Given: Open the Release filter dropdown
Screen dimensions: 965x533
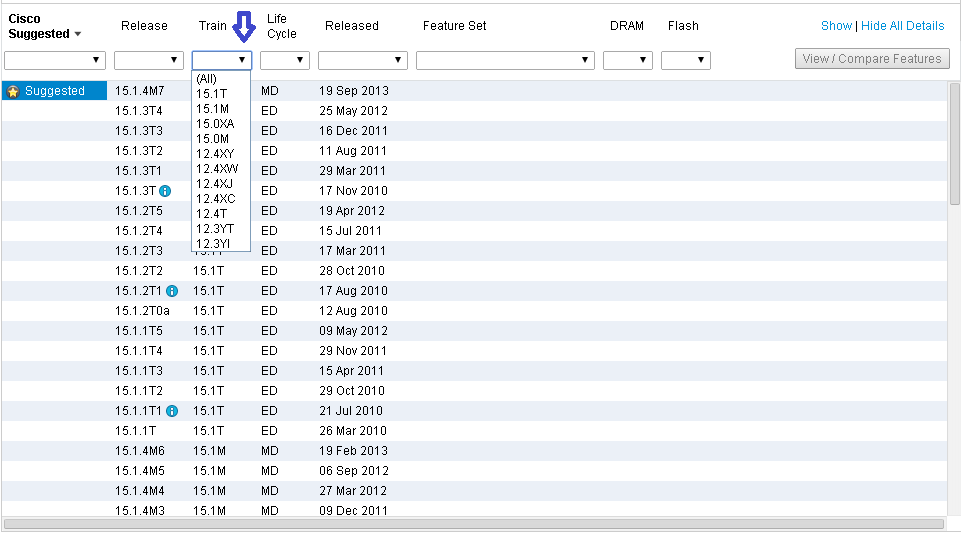Looking at the screenshot, I should tap(149, 60).
